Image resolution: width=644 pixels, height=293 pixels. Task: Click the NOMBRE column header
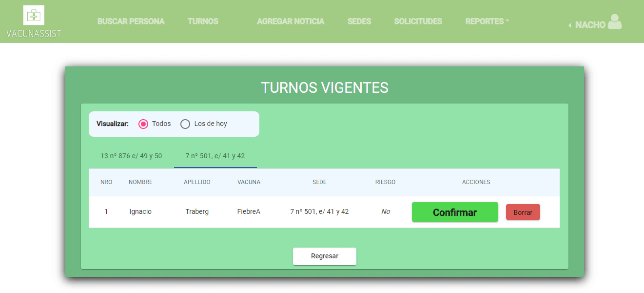pos(140,182)
